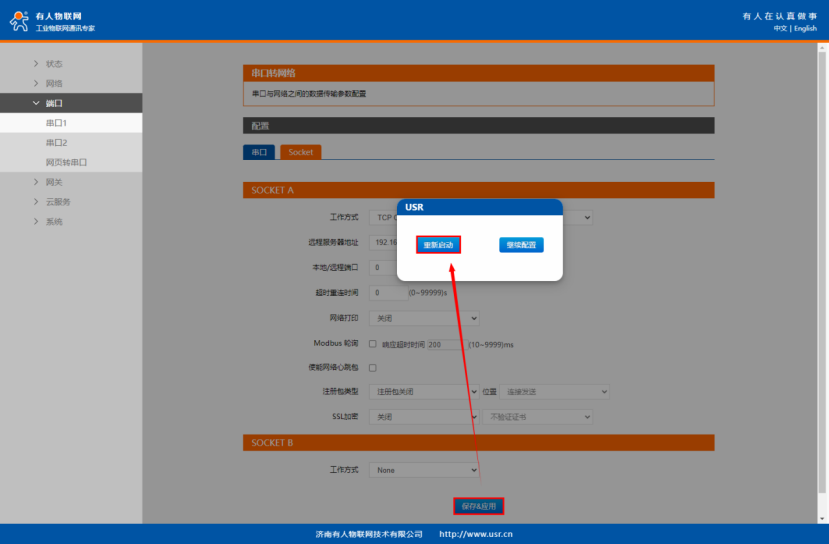Expand the 网关 gateway menu
Image resolution: width=829 pixels, height=544 pixels.
(x=54, y=182)
